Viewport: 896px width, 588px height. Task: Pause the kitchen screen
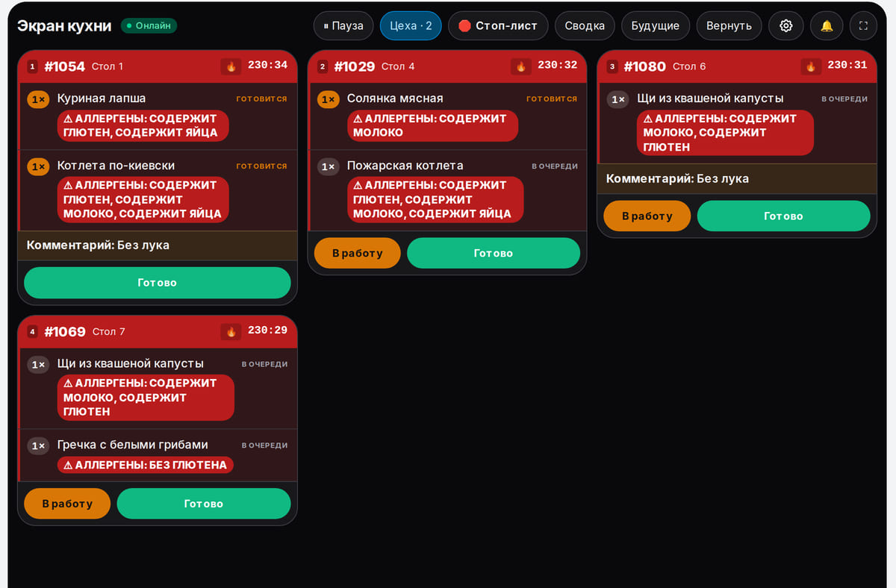343,25
